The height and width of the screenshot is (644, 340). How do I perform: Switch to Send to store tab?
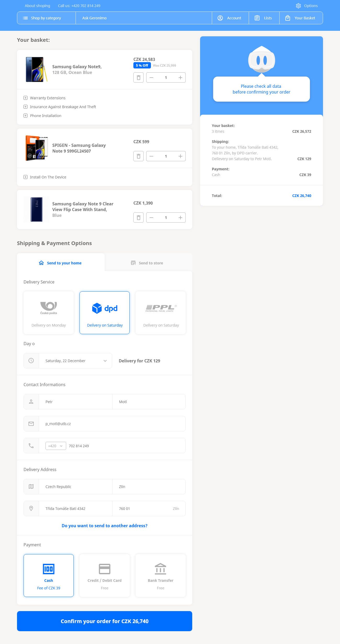coord(148,263)
